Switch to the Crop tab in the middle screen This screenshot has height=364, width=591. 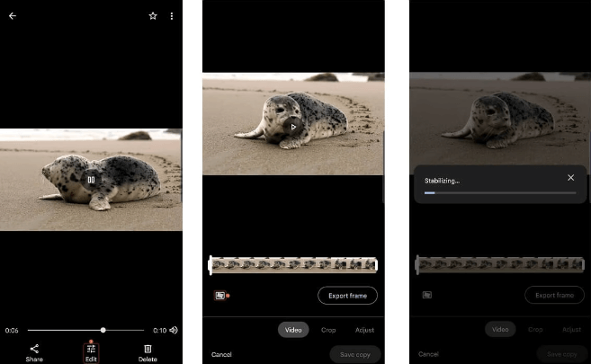pyautogui.click(x=328, y=330)
